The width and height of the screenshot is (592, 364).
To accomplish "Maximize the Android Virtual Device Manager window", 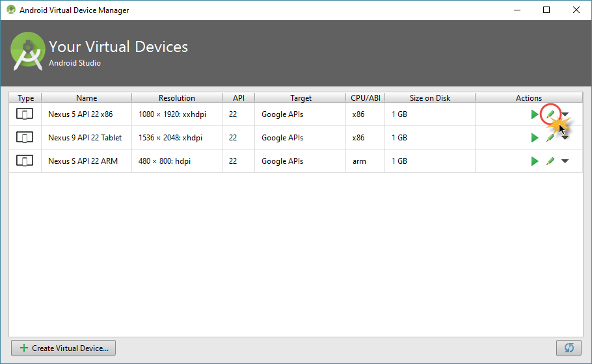I will point(546,10).
